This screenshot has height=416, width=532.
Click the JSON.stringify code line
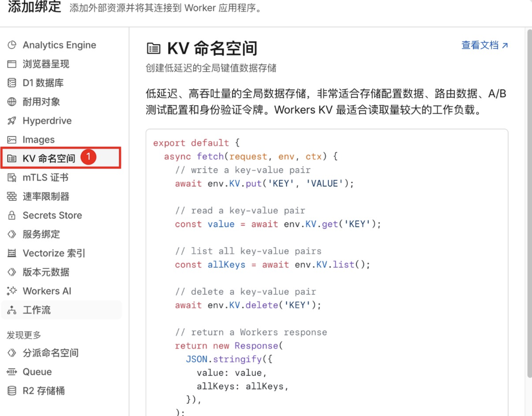[229, 359]
